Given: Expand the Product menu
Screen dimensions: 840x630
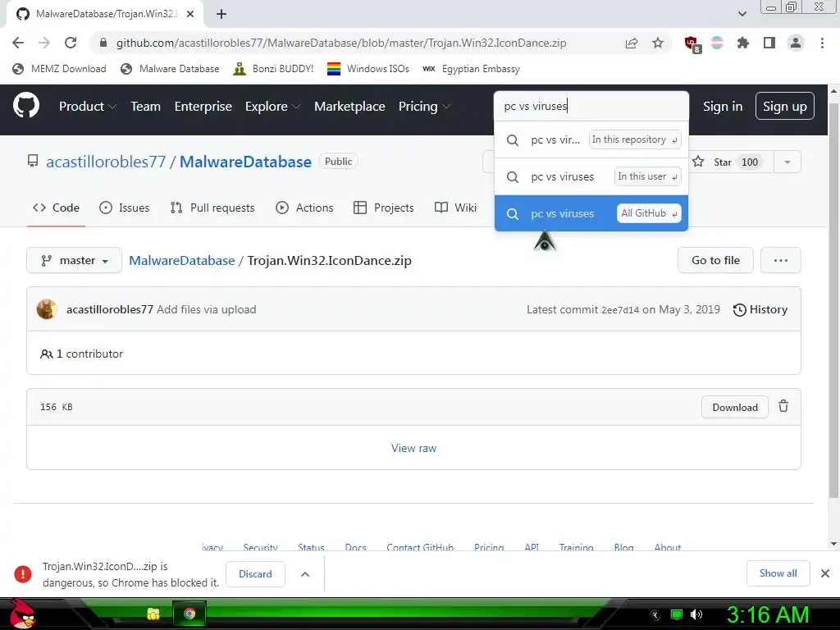Looking at the screenshot, I should coord(87,106).
